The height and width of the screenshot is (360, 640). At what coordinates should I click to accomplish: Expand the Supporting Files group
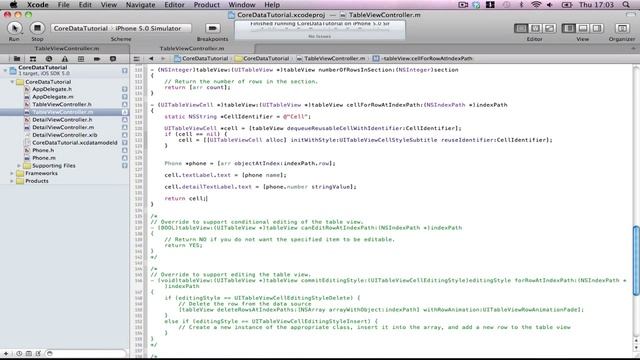pos(19,165)
